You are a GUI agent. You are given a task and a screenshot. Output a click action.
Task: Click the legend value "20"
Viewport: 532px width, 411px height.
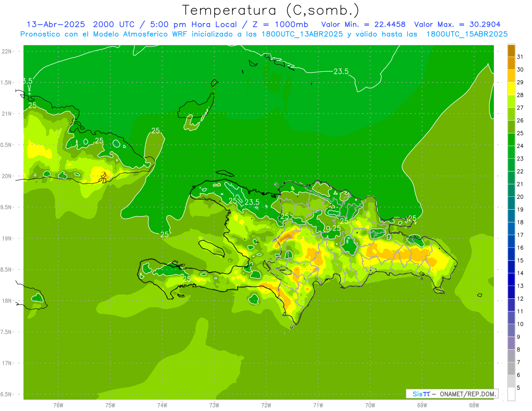(x=520, y=197)
